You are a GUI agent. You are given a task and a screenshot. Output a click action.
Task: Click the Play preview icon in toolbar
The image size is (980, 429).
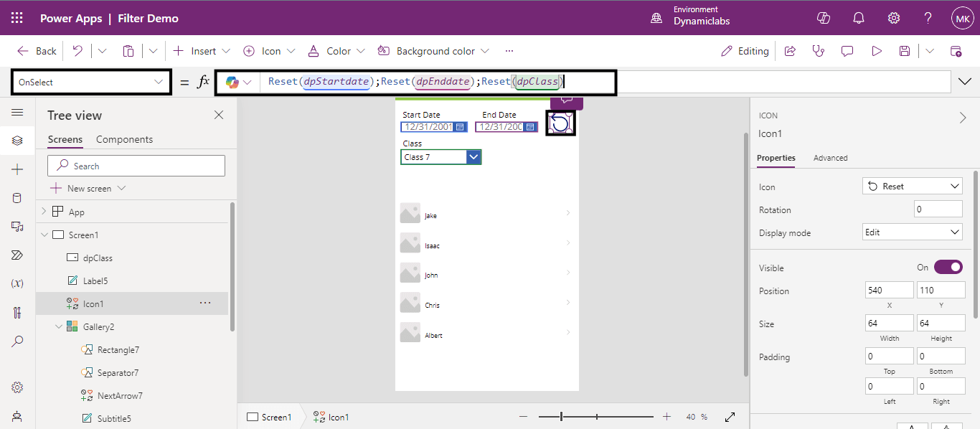pos(876,51)
